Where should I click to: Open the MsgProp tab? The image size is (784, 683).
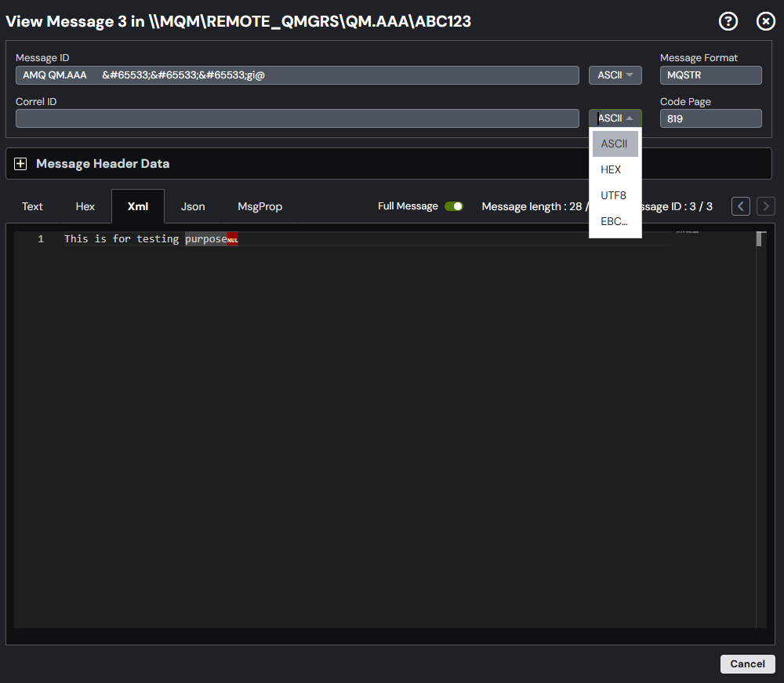point(260,205)
